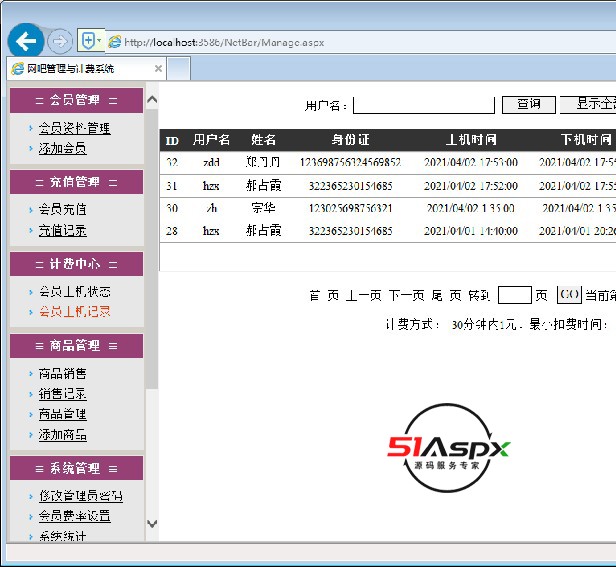Open the 会员充值 sidebar link
Viewport: 616px width, 567px height.
pos(62,210)
